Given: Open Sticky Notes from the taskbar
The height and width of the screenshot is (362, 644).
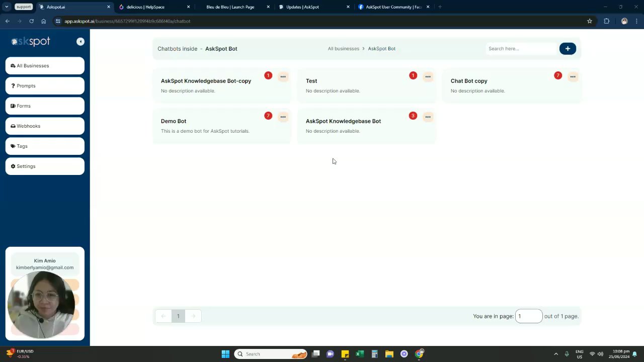Looking at the screenshot, I should [x=345, y=354].
